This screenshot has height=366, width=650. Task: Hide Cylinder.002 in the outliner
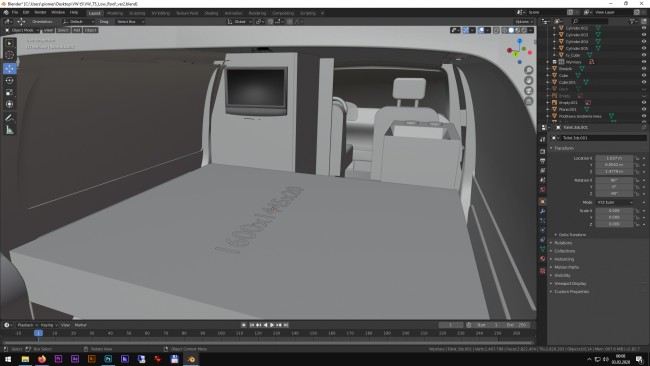(x=644, y=28)
